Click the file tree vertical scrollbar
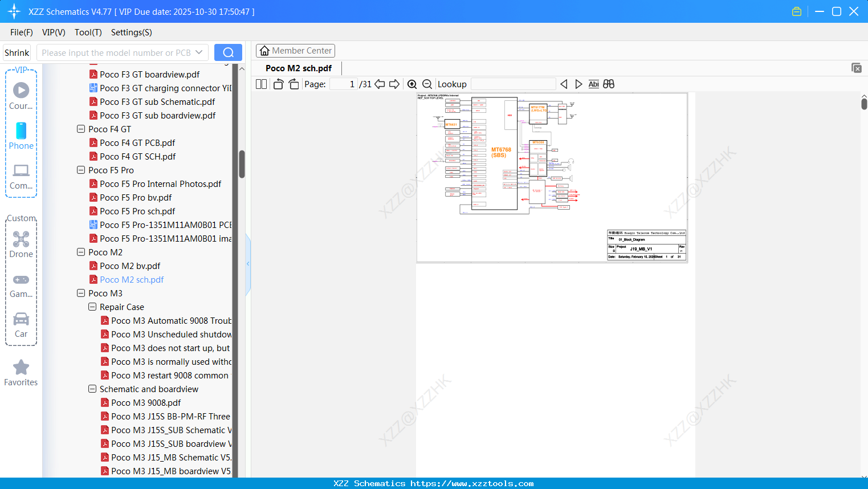 pyautogui.click(x=242, y=164)
